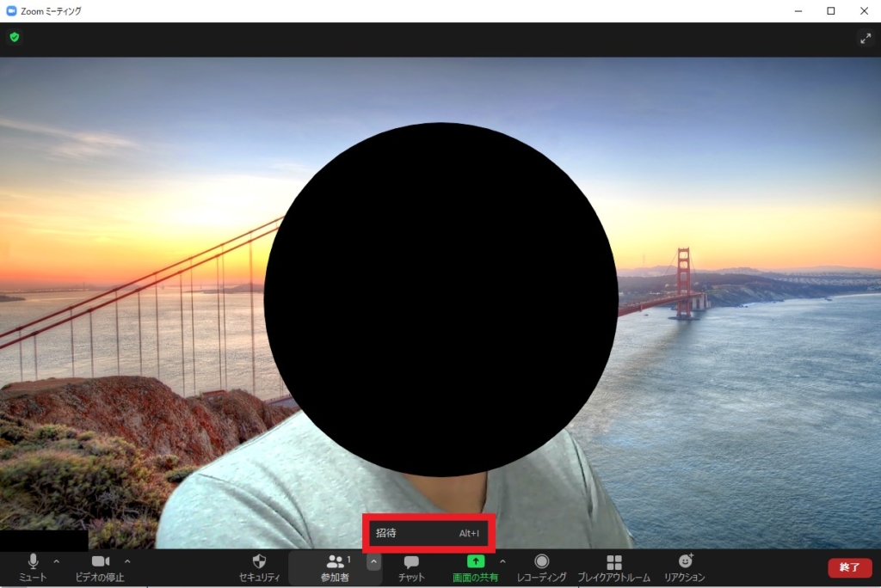The width and height of the screenshot is (881, 588).
Task: Enter full screen with the expand arrows icon
Action: click(x=866, y=38)
